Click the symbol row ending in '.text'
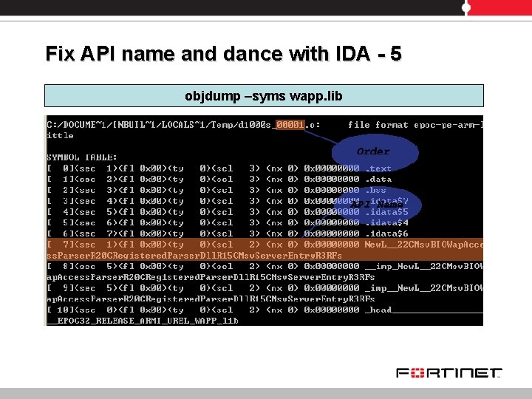 pos(219,168)
